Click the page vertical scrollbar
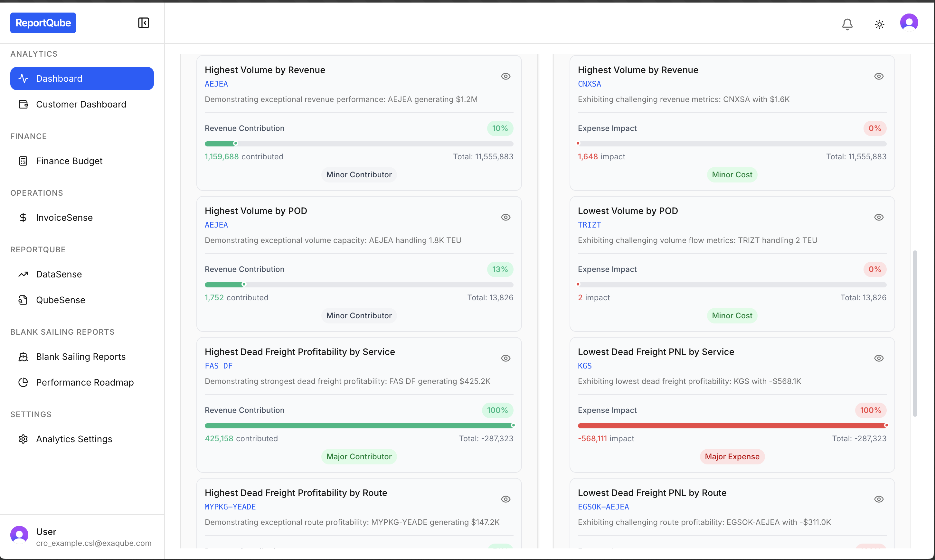This screenshot has width=935, height=560. coord(915,333)
